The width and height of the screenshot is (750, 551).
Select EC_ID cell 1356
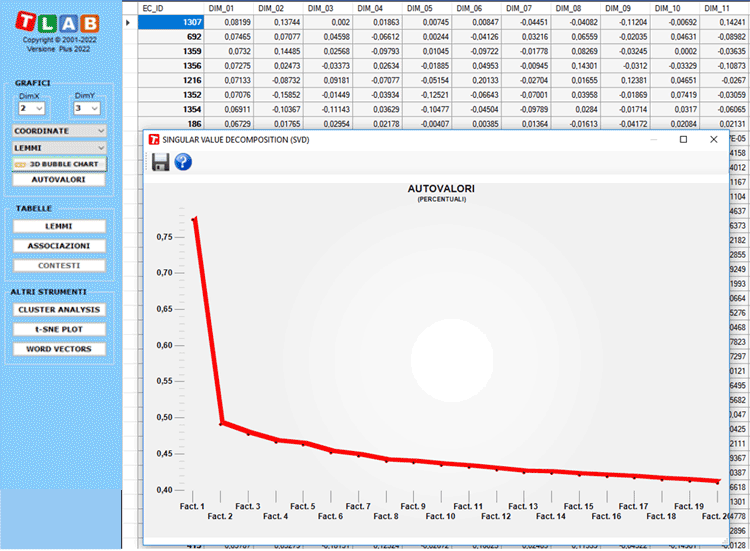click(x=171, y=66)
